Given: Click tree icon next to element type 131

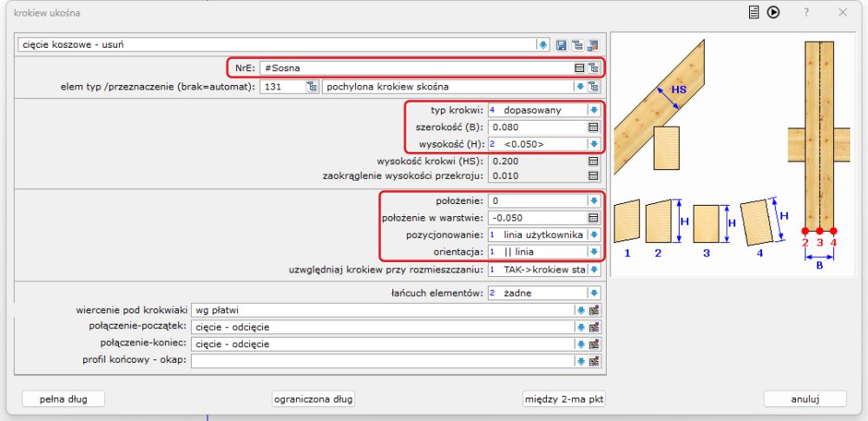Looking at the screenshot, I should click(312, 86).
